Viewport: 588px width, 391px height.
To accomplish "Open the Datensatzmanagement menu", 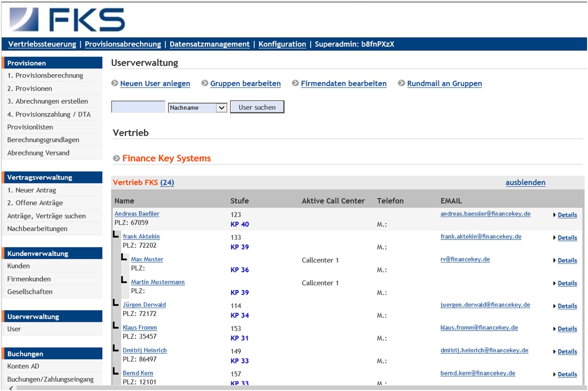I will [x=209, y=44].
